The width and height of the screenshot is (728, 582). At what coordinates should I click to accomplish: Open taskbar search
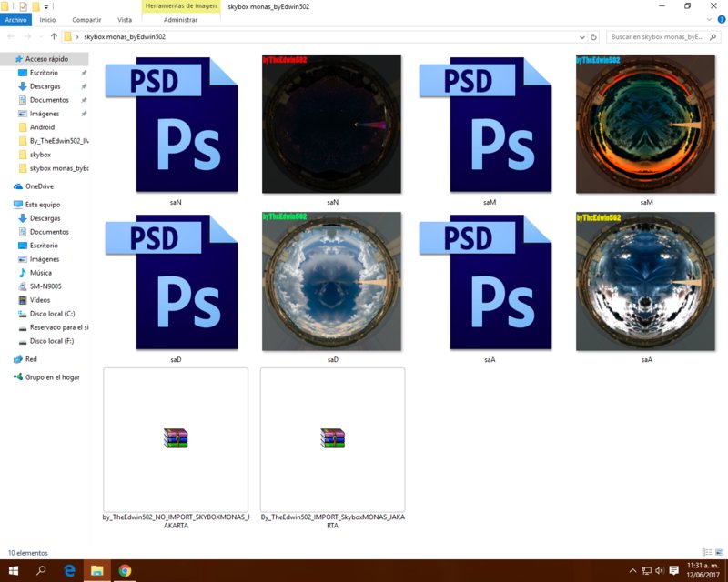click(x=41, y=570)
